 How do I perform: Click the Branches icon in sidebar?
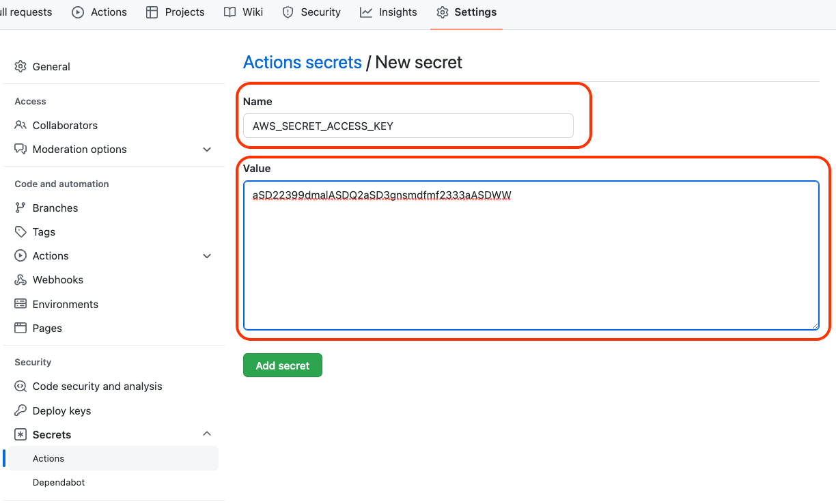point(20,208)
